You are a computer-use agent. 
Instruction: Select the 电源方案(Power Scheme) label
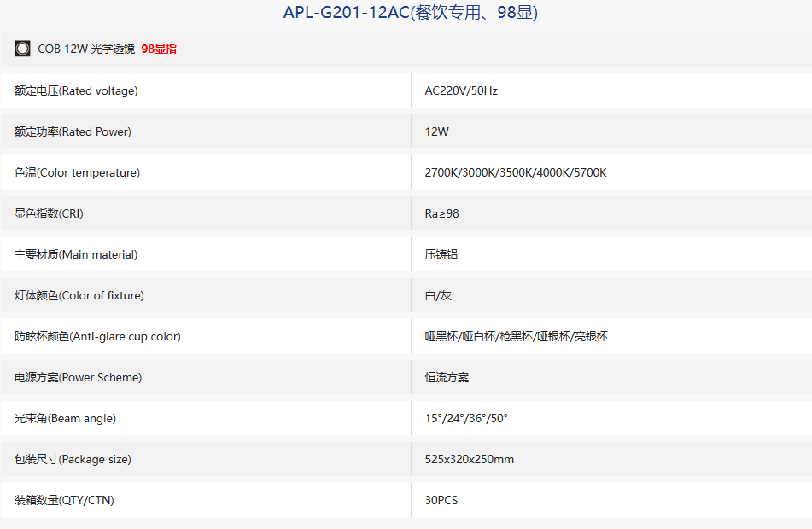point(79,377)
